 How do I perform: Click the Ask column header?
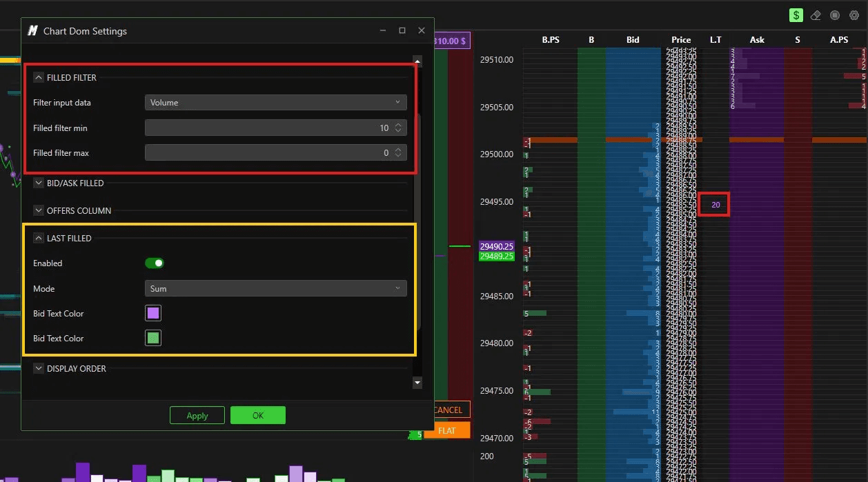click(x=757, y=40)
